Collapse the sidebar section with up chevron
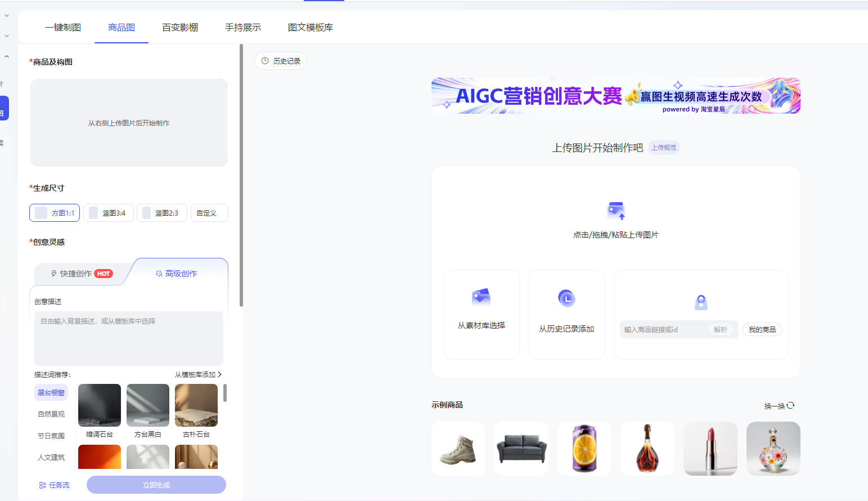868x501 pixels. (x=7, y=57)
